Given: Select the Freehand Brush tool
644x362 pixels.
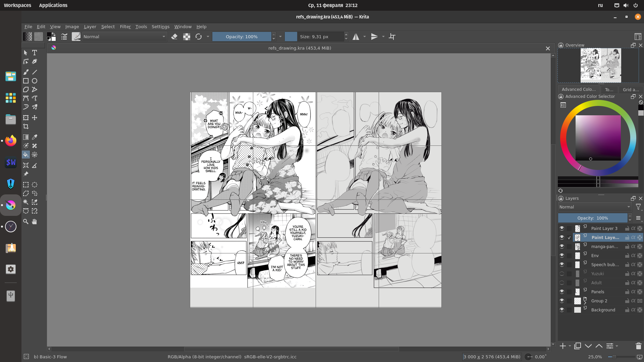Looking at the screenshot, I should click(26, 72).
